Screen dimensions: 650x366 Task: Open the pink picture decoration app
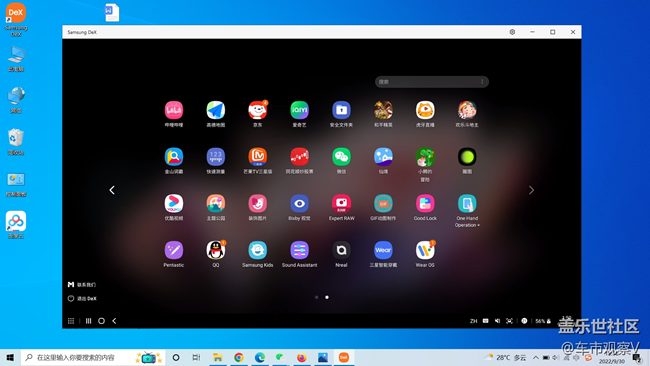click(x=257, y=204)
